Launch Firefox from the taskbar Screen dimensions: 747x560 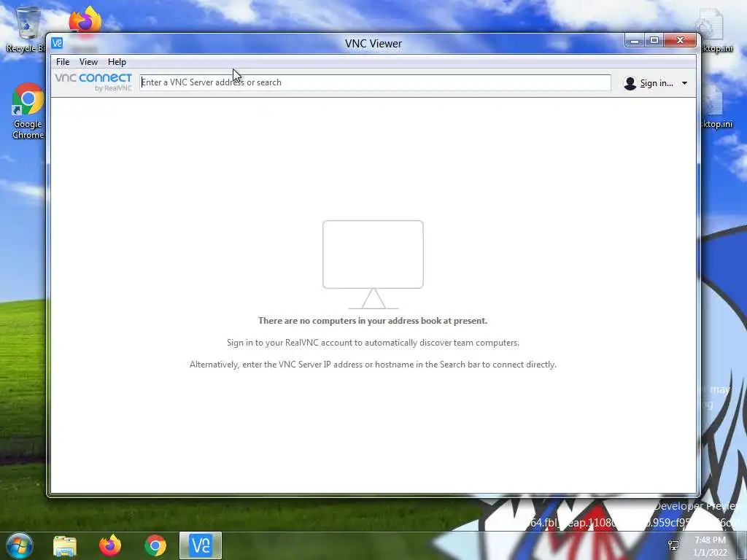110,545
